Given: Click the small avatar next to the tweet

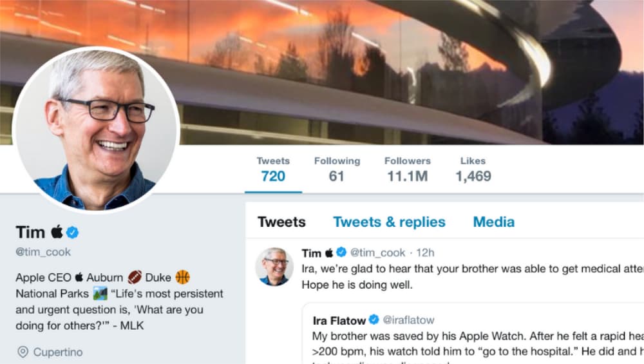Looking at the screenshot, I should 274,267.
